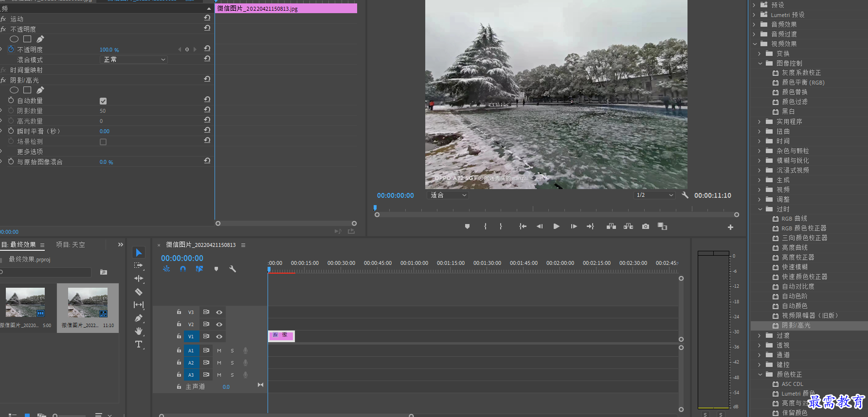
Task: Add marker in timeline header
Action: 216,269
